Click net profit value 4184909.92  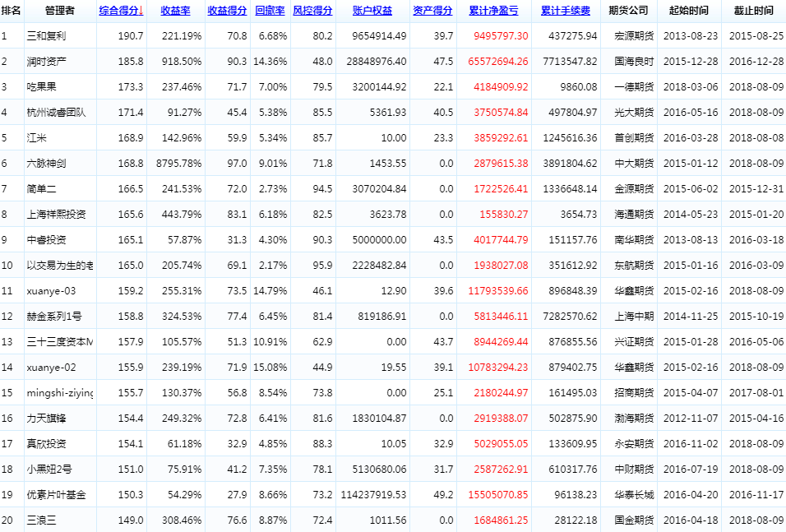click(x=501, y=86)
